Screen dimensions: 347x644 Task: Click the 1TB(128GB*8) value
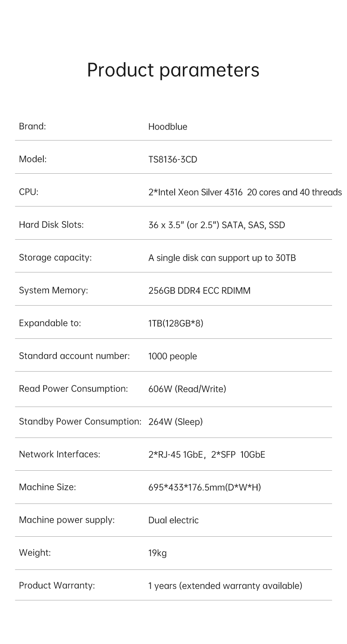click(x=175, y=323)
